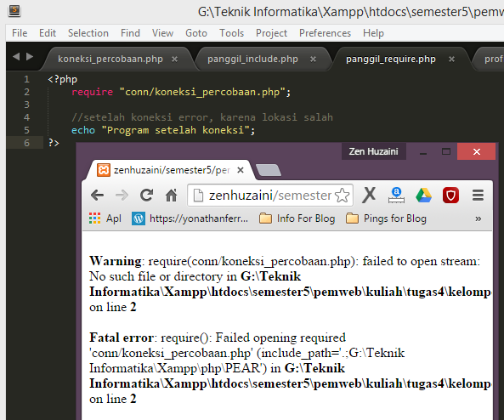Click the browser Forward arrow
The image size is (504, 420).
click(122, 196)
